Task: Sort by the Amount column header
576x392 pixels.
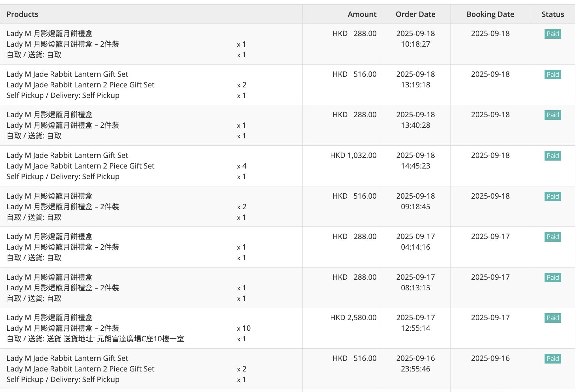Action: (362, 14)
